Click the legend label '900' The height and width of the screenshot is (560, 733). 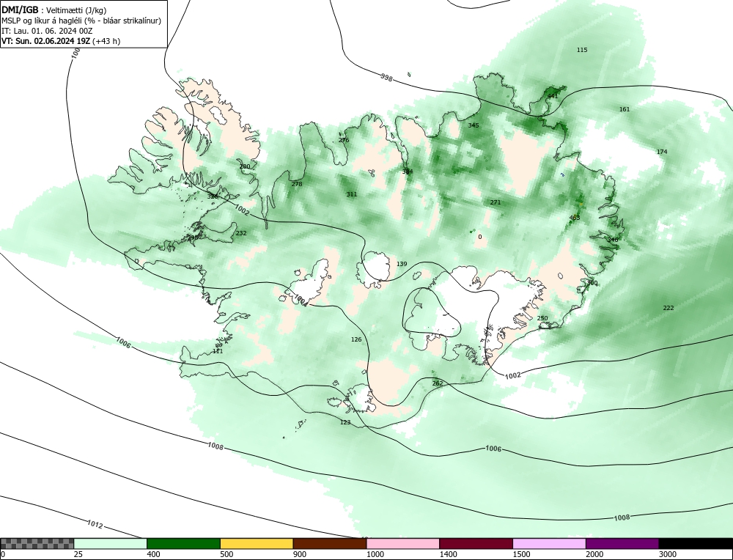click(x=300, y=554)
